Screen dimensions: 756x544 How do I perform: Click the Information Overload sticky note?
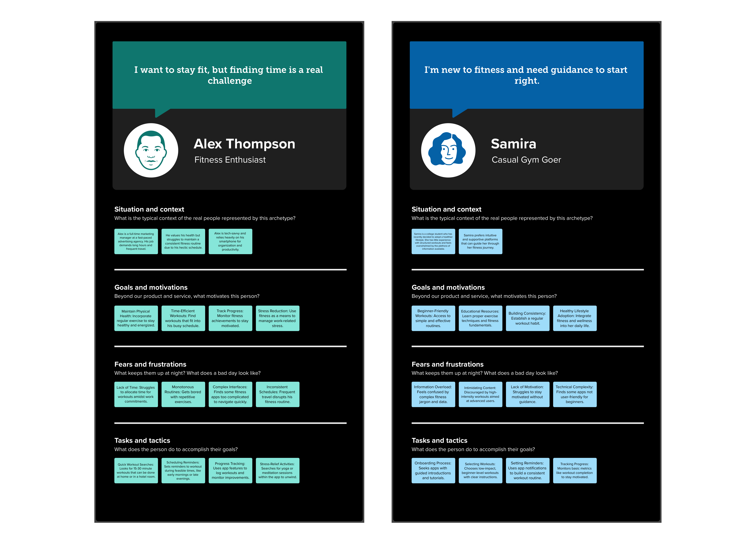[433, 394]
